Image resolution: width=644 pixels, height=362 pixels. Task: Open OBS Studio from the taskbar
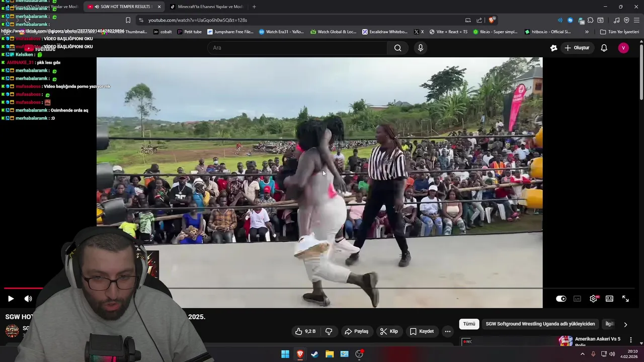click(359, 354)
